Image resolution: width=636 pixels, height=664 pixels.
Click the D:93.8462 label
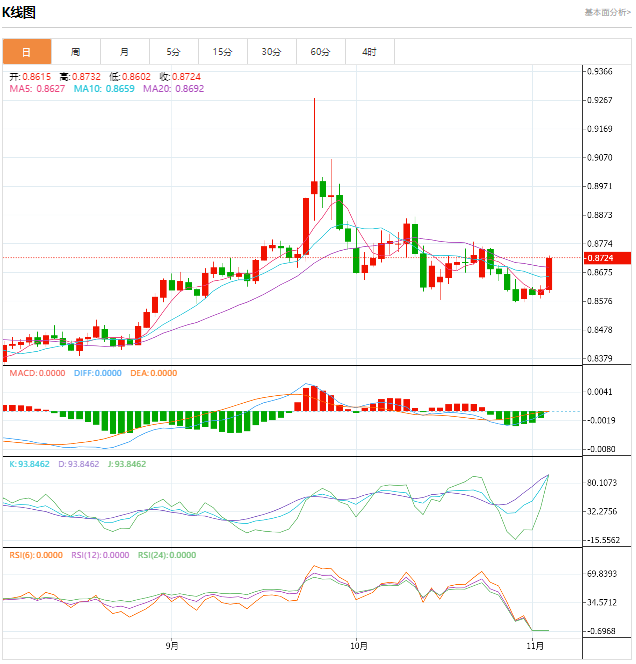79,465
